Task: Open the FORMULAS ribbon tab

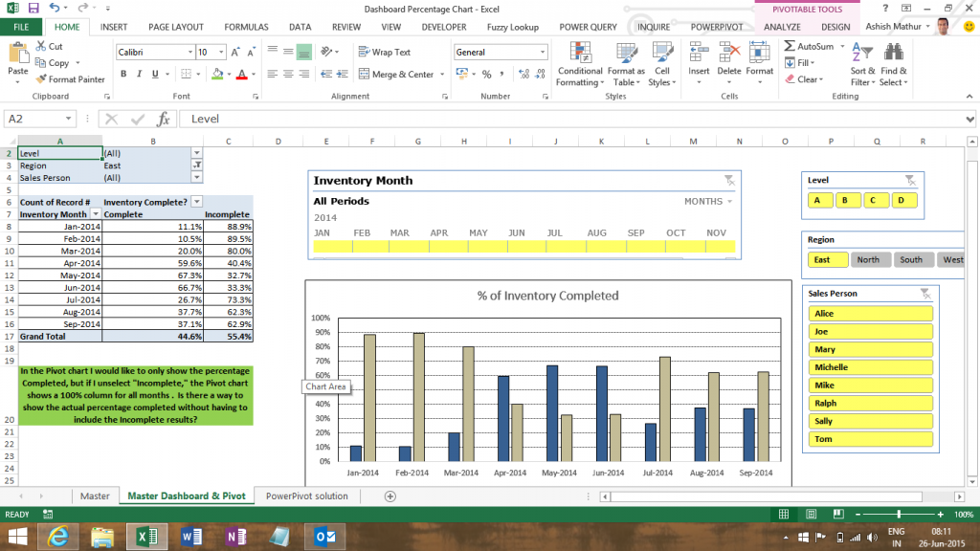Action: 246,27
